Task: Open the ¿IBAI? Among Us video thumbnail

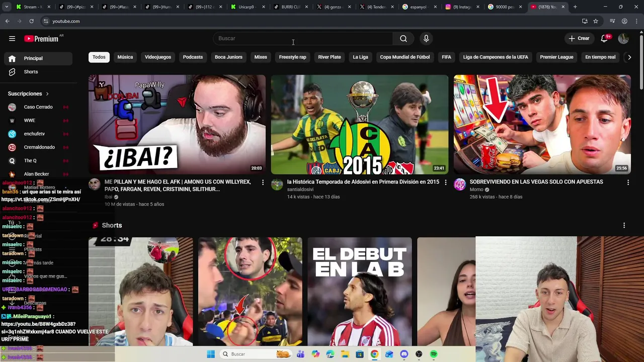Action: pos(177,125)
